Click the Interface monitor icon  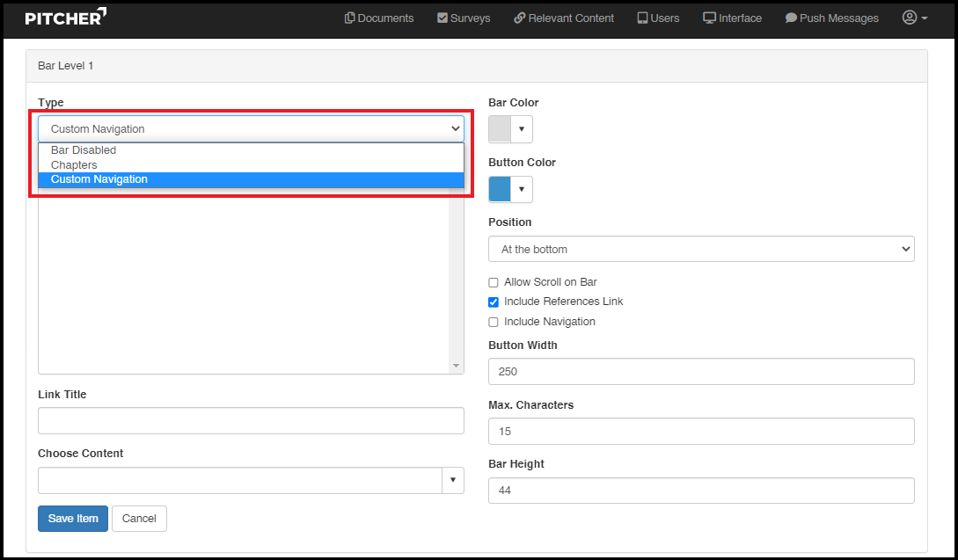709,18
